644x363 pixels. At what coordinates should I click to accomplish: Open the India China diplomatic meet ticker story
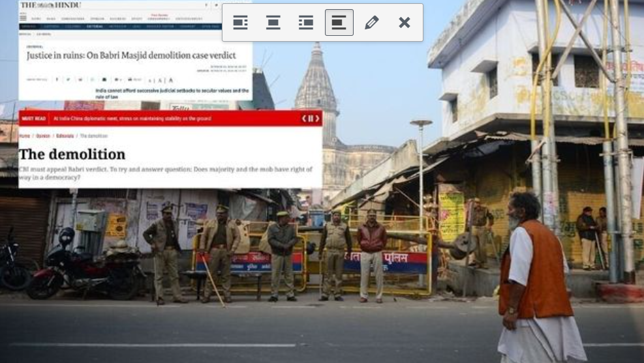(132, 119)
